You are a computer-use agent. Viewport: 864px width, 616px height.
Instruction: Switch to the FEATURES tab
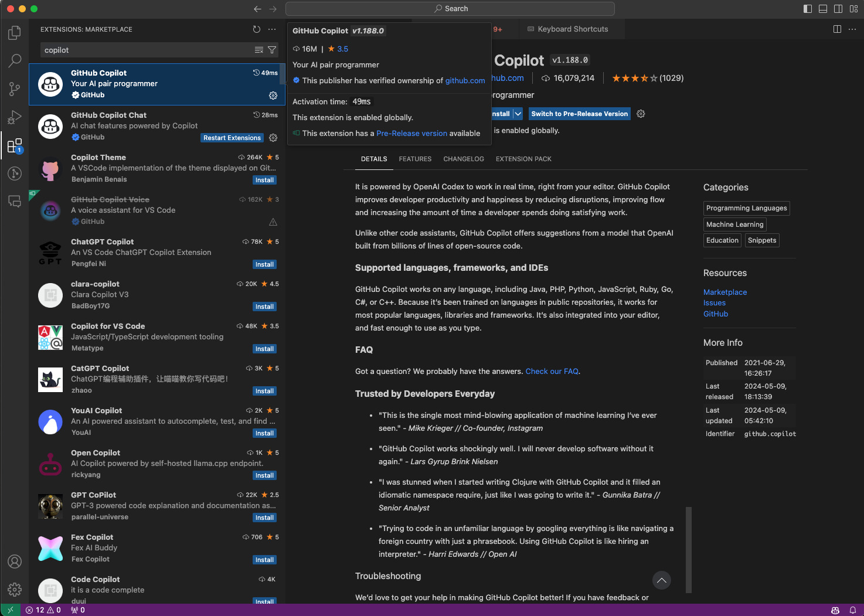coord(415,158)
